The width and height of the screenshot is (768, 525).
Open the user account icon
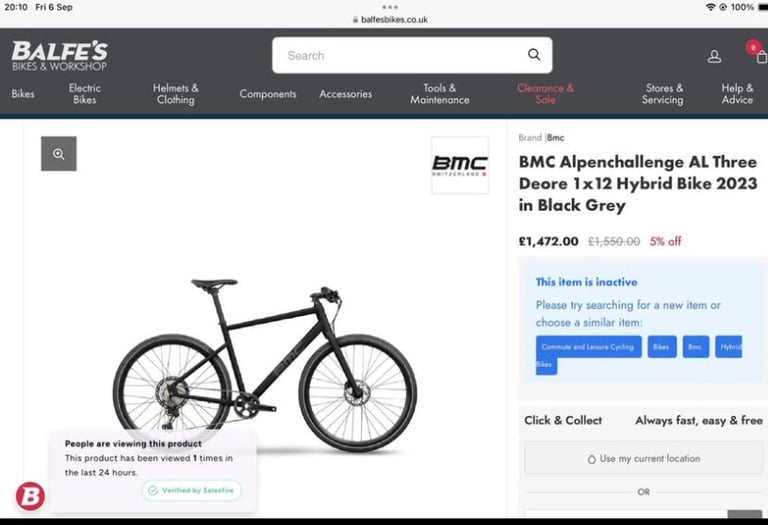(x=714, y=56)
